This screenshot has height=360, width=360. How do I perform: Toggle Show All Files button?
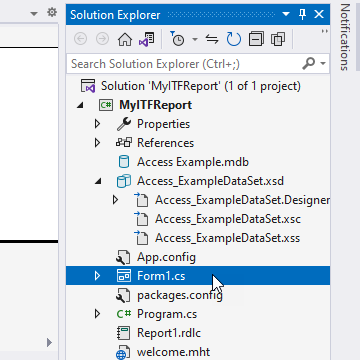tap(278, 39)
